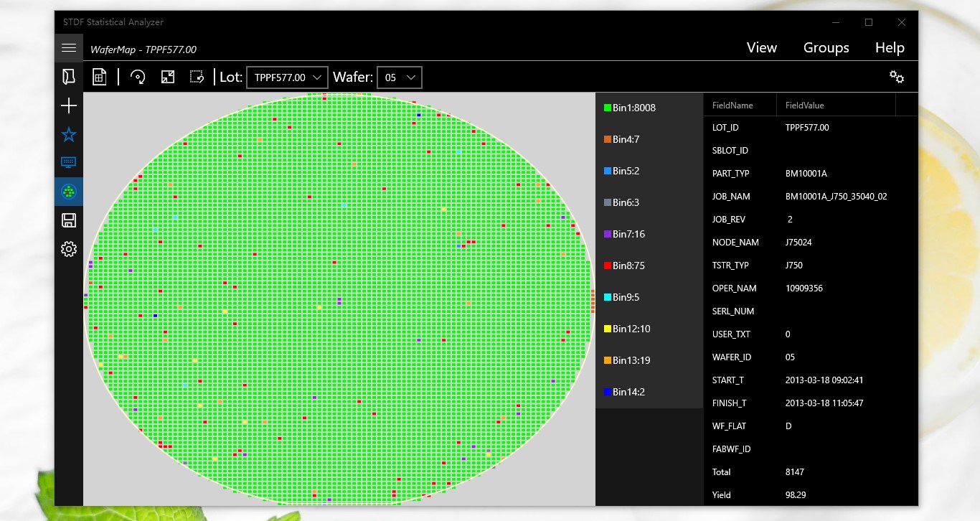
Task: Click the 98.29 yield value
Action: pyautogui.click(x=796, y=495)
